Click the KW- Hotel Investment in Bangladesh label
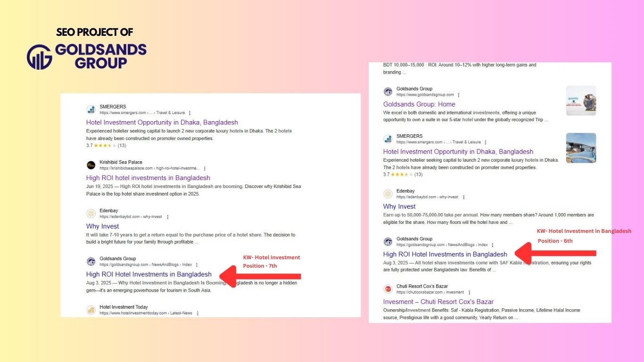This screenshot has width=644, height=362. click(x=584, y=231)
